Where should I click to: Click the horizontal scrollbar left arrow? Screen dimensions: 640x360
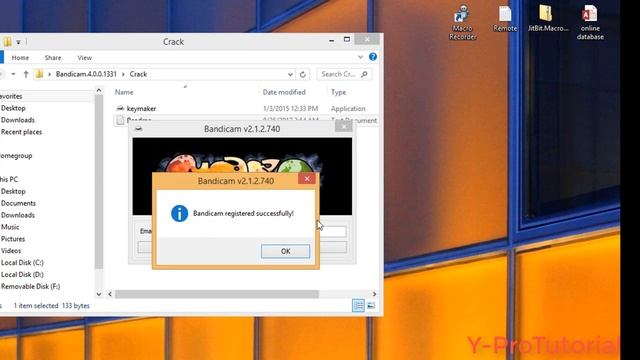pyautogui.click(x=110, y=294)
